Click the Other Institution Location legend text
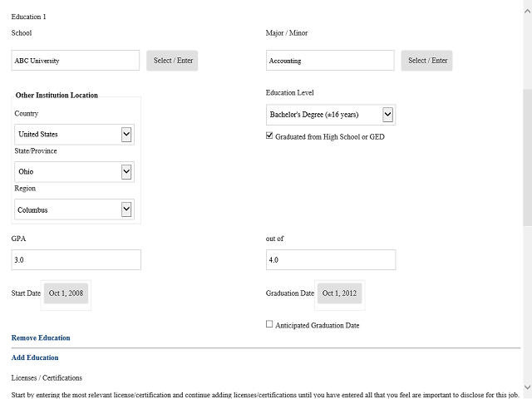This screenshot has height=399, width=532. tap(57, 96)
